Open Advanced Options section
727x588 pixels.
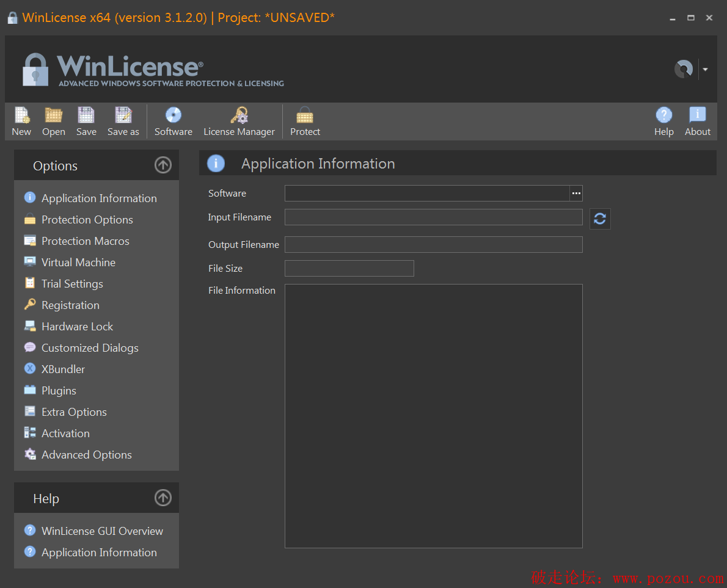point(87,454)
